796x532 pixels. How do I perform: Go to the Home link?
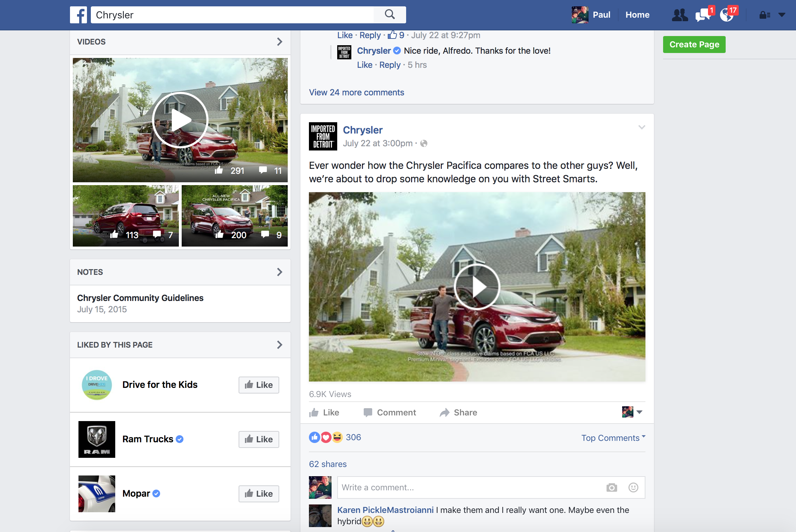pyautogui.click(x=637, y=15)
